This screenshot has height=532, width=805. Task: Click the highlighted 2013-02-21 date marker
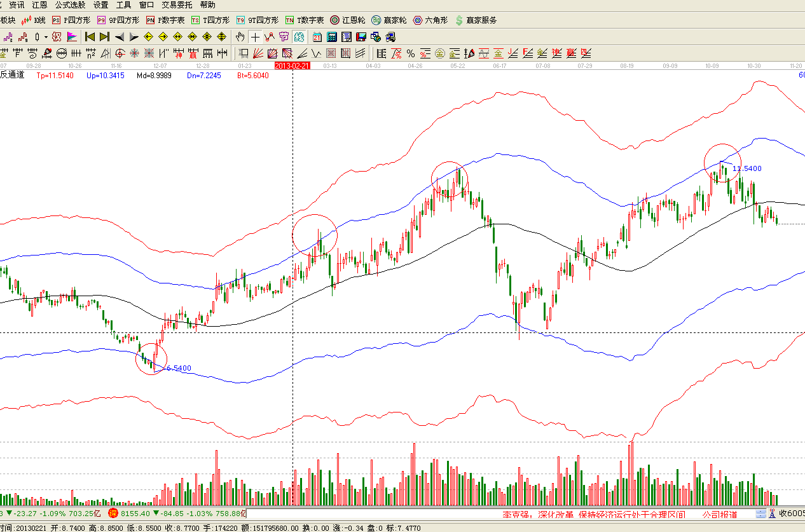click(292, 65)
